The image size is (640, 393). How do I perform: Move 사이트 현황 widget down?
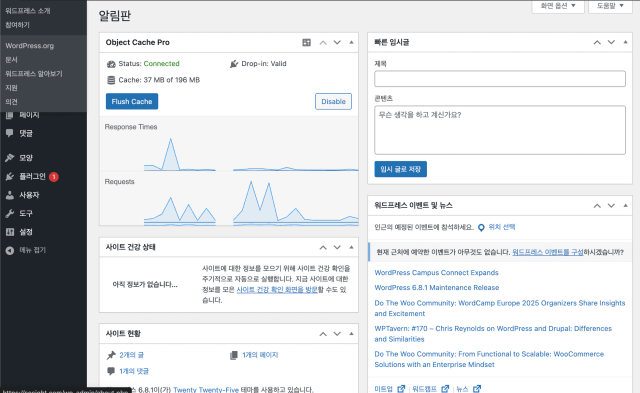point(337,334)
